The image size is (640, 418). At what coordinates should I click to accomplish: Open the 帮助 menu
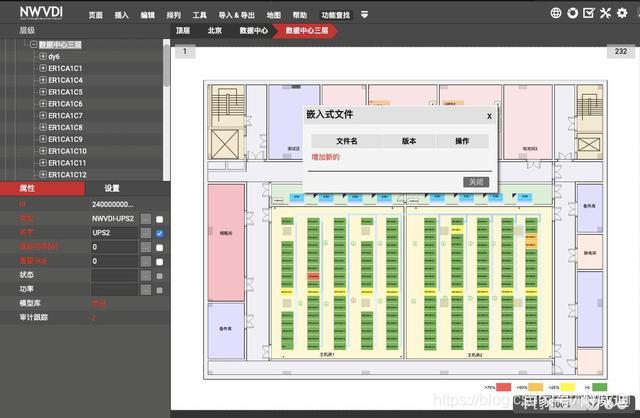pyautogui.click(x=300, y=15)
